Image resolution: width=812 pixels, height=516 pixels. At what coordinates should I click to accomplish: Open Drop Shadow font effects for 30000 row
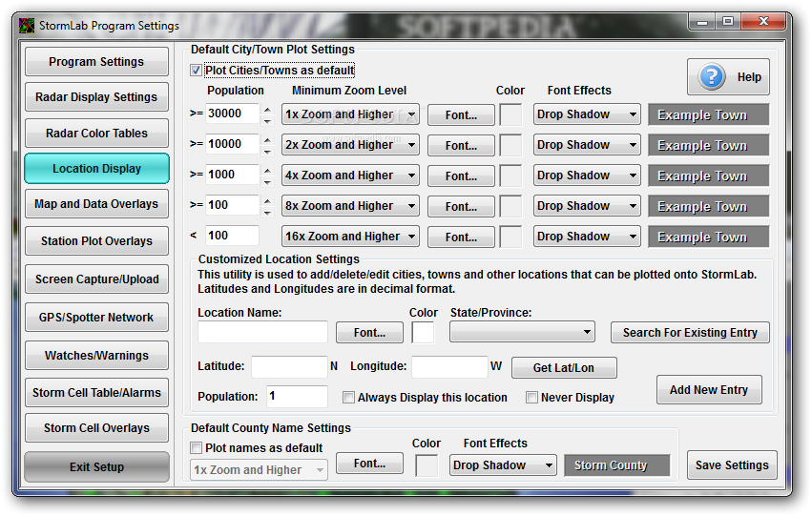587,114
